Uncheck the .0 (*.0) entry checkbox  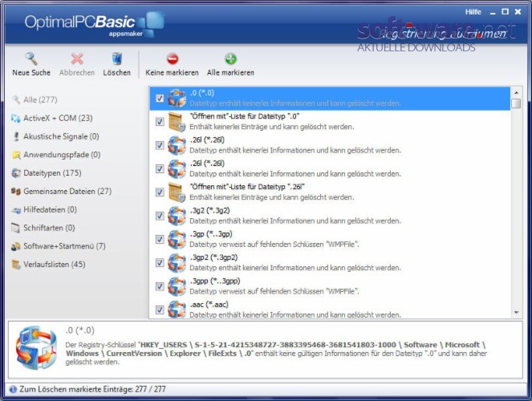tap(160, 99)
